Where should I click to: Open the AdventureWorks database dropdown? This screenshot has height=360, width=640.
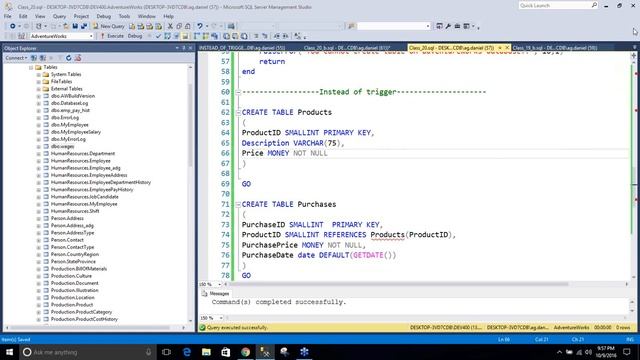pyautogui.click(x=62, y=36)
